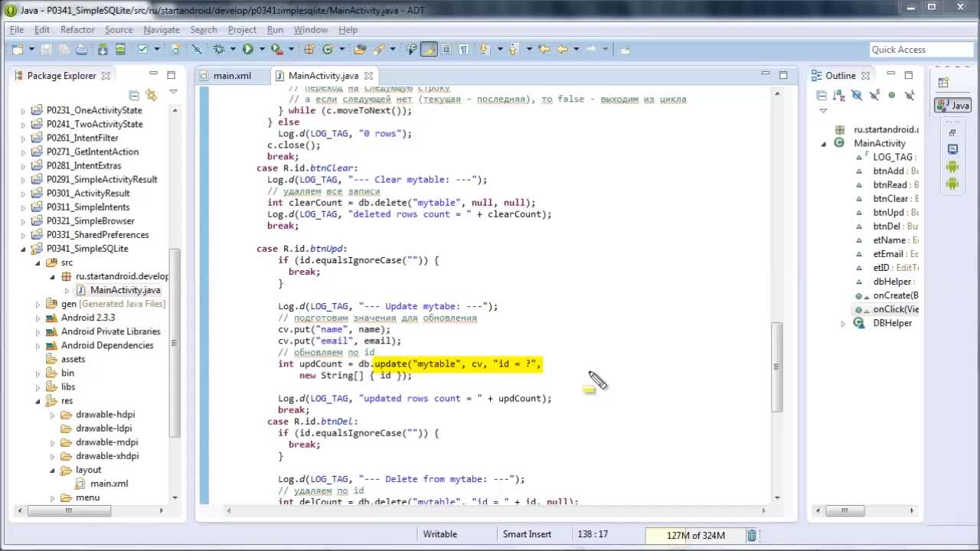Open the Outline view menu triangle
This screenshot has width=980, height=551.
(x=823, y=111)
